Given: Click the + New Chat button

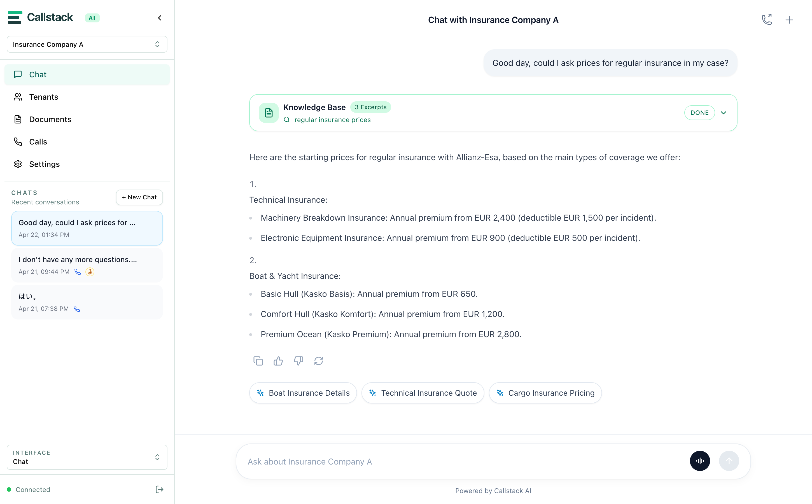Looking at the screenshot, I should coord(139,197).
